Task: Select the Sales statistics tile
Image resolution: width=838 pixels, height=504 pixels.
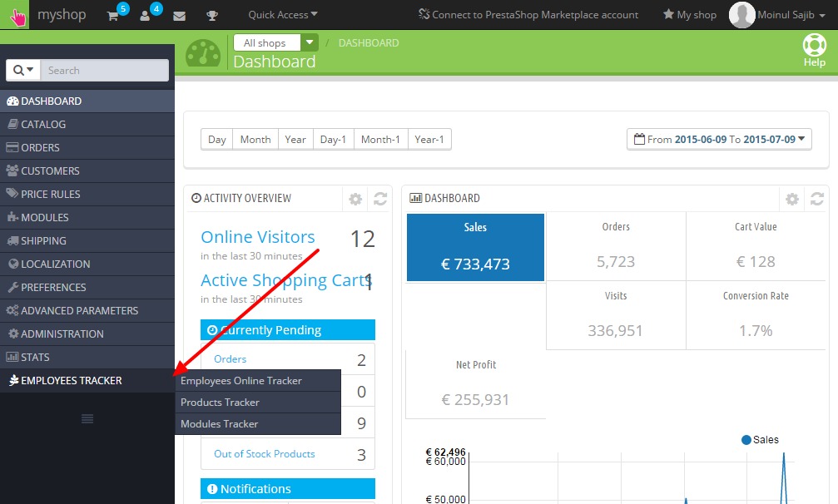Action: point(475,247)
